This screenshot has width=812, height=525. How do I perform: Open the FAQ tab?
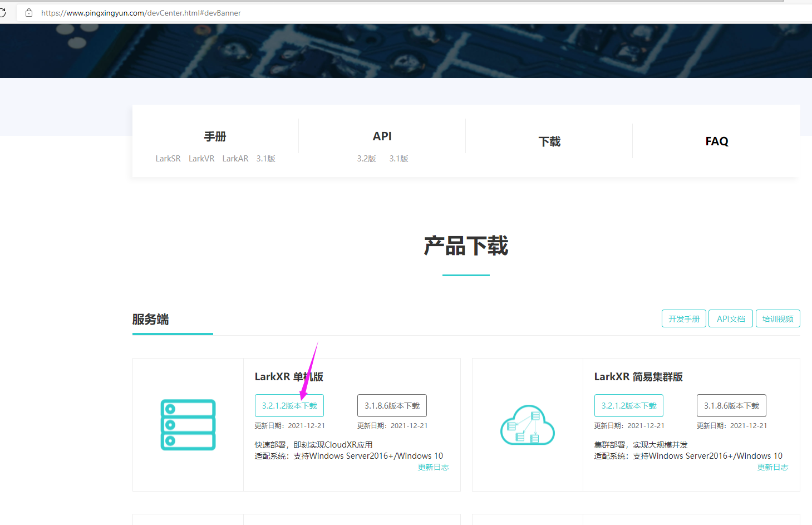click(x=717, y=141)
